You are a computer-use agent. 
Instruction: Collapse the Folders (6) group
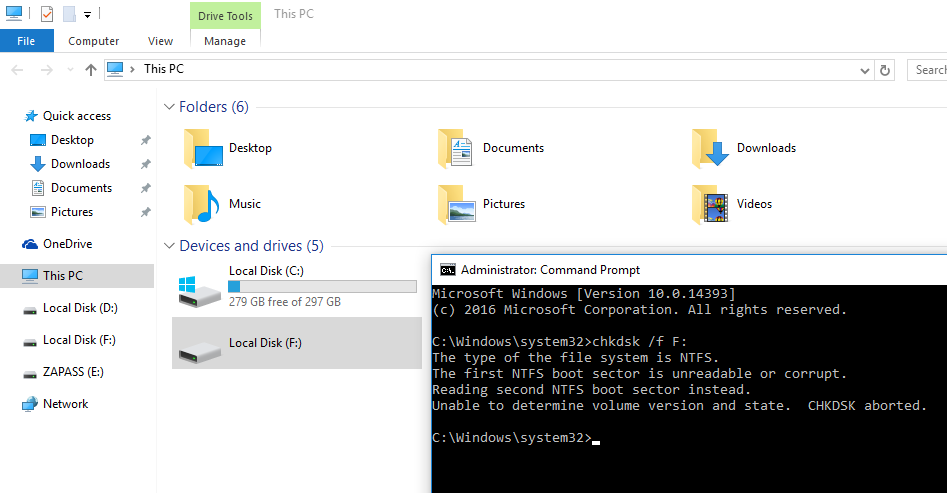[169, 107]
